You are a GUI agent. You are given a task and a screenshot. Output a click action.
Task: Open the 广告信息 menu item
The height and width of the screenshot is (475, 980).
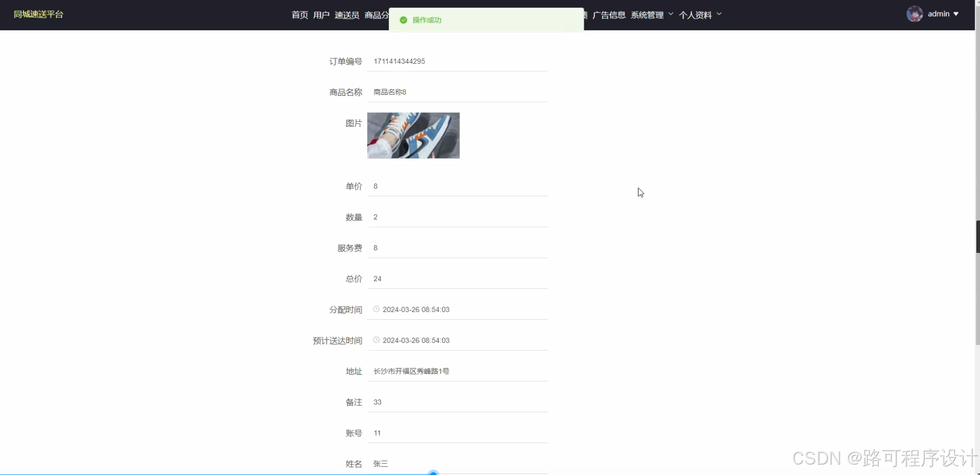tap(609, 15)
